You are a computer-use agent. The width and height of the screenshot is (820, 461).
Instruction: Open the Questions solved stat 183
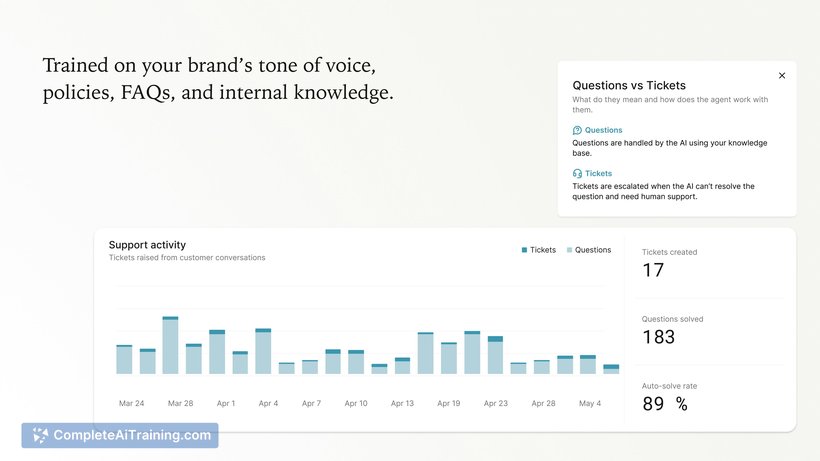pyautogui.click(x=658, y=337)
